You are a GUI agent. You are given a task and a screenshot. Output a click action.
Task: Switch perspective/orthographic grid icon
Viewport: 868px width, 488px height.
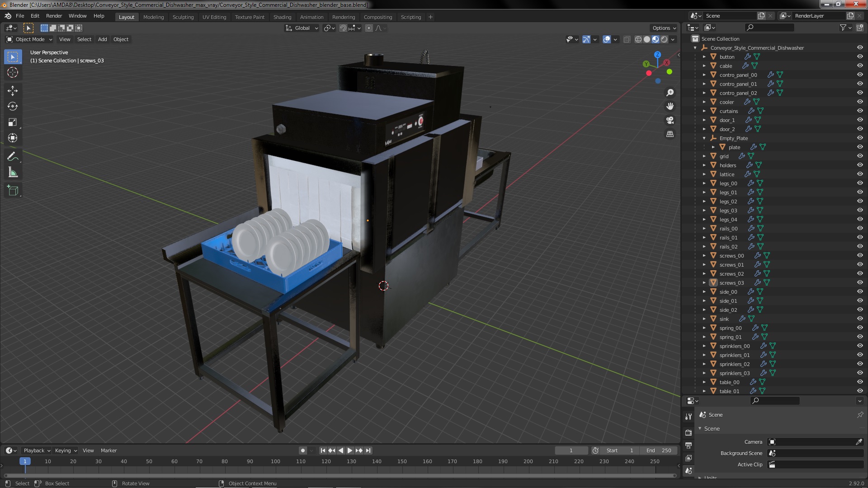coord(670,134)
